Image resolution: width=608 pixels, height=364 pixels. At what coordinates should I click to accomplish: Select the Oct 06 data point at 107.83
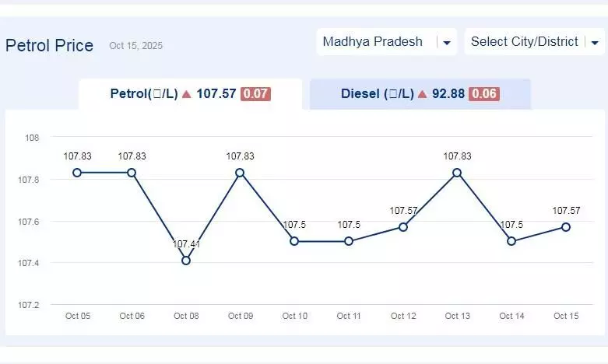coord(132,173)
